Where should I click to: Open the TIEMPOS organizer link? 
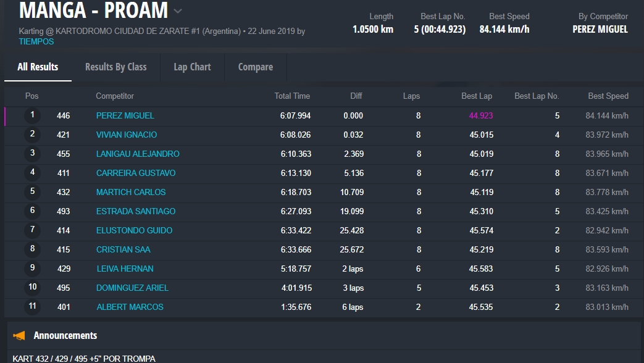(x=36, y=41)
